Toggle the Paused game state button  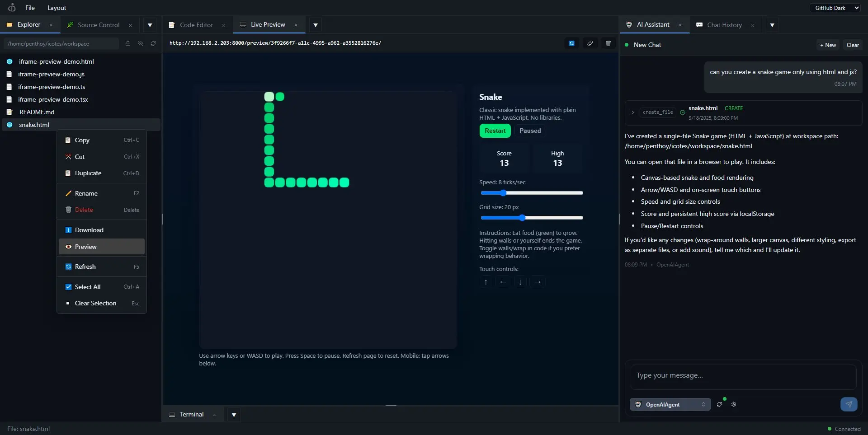click(530, 131)
